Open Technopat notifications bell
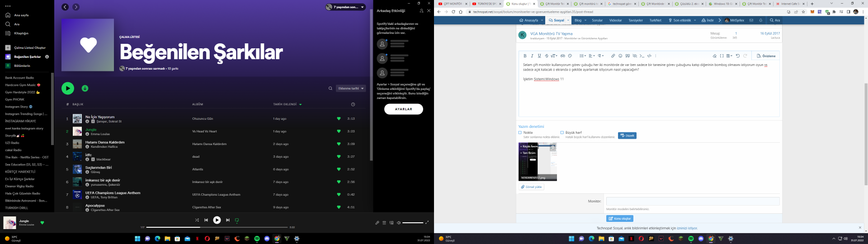868x244 pixels. tap(760, 20)
